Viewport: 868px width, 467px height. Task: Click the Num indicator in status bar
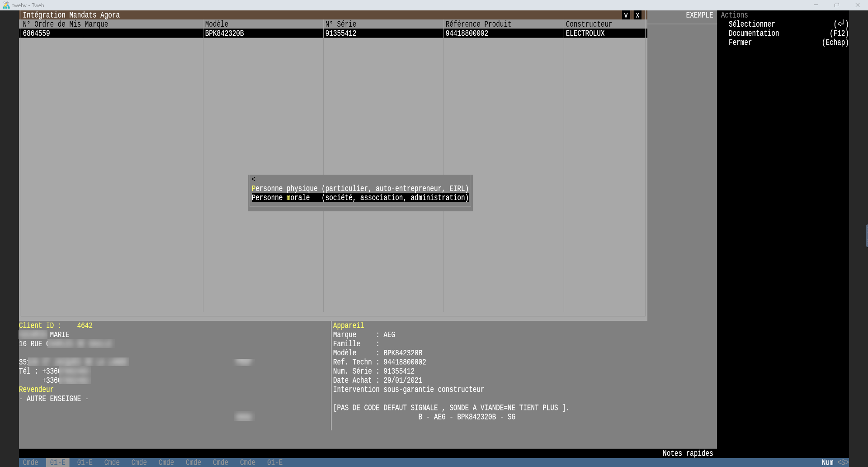pos(827,462)
